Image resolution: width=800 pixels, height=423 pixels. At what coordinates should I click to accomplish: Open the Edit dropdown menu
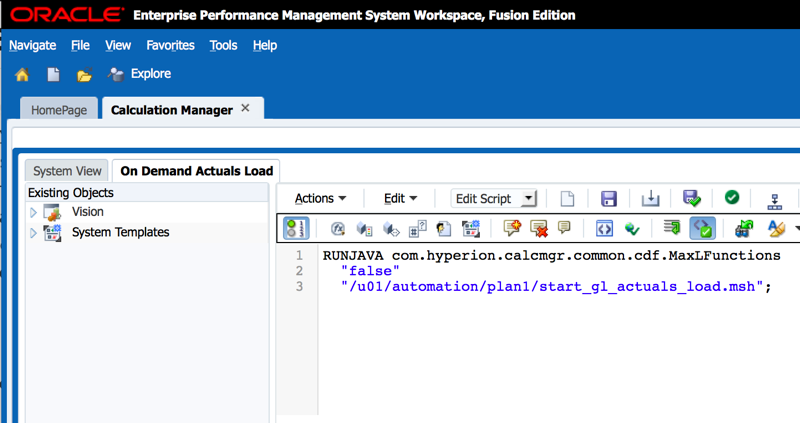click(x=401, y=198)
